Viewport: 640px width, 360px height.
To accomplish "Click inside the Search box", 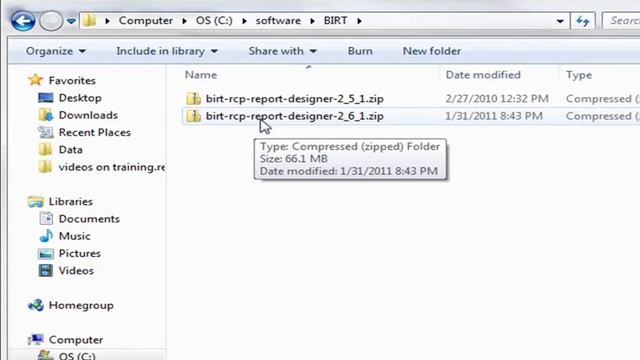I will click(x=621, y=21).
